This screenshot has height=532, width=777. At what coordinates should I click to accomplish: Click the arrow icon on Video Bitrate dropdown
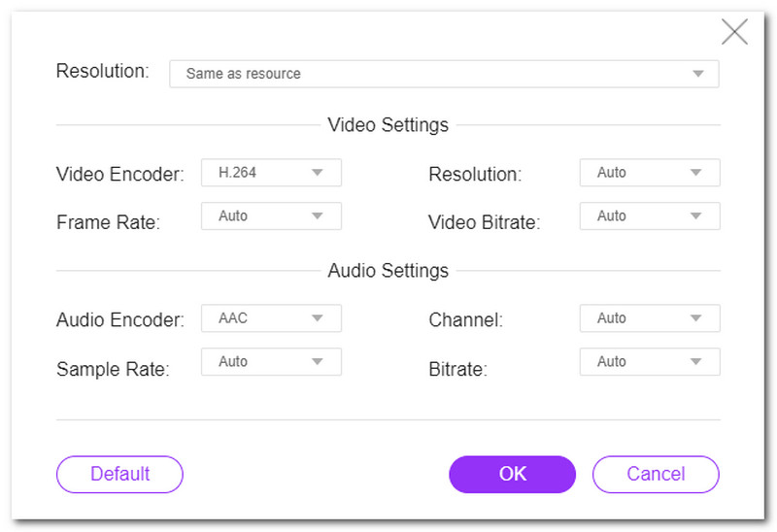click(695, 216)
